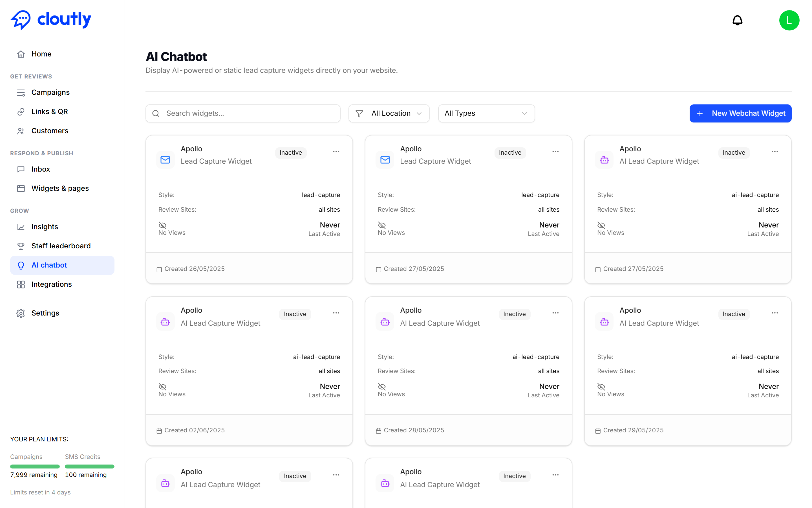Click the Insights chart icon
Image resolution: width=812 pixels, height=508 pixels.
[21, 227]
